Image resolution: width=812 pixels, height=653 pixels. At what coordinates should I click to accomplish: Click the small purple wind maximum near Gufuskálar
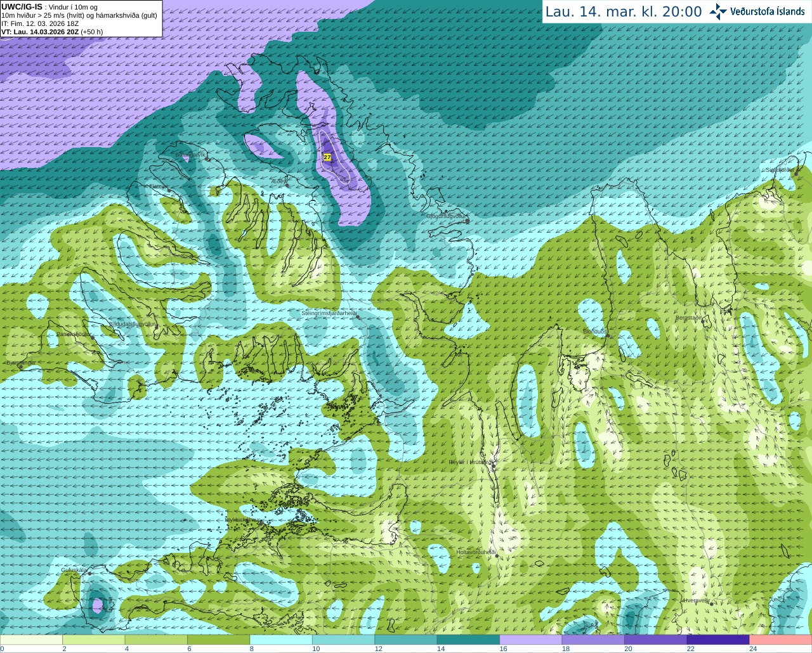pos(97,605)
